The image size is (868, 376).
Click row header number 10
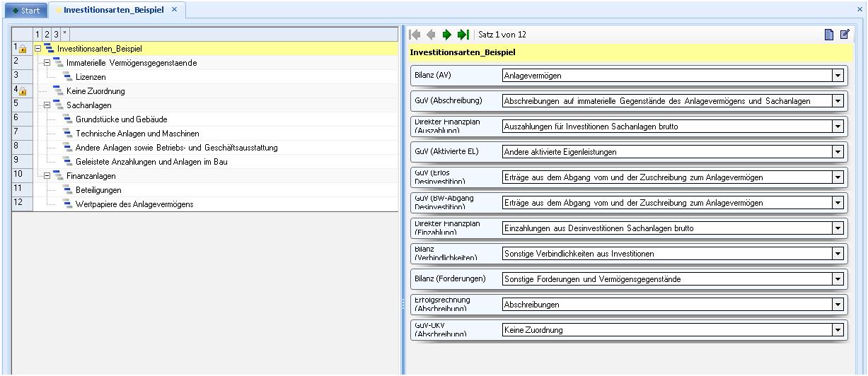click(x=22, y=176)
